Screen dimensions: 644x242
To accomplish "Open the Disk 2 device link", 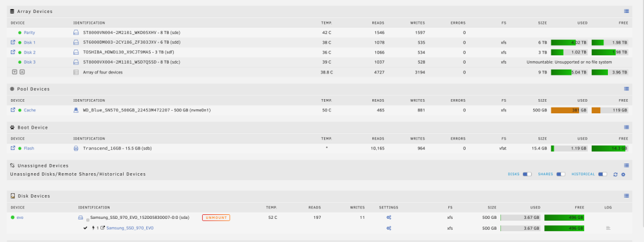I will pos(30,52).
